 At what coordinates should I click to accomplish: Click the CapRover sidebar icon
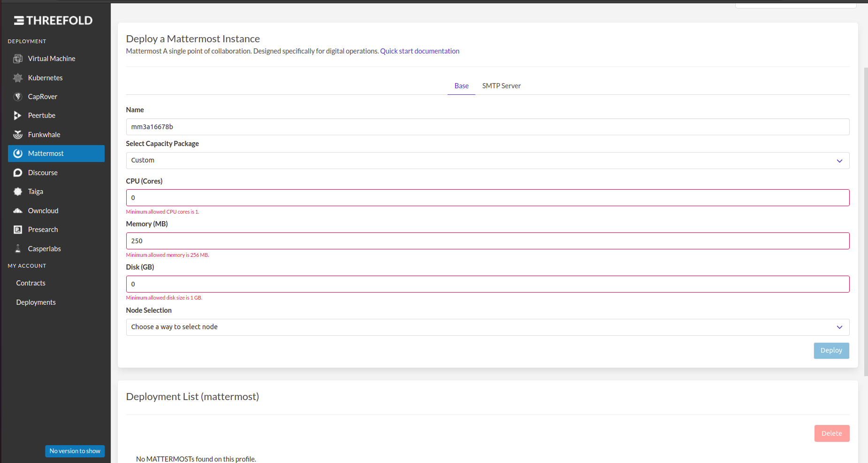click(17, 96)
